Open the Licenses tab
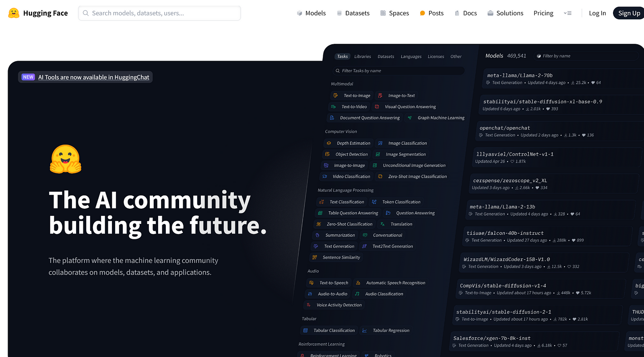 436,57
